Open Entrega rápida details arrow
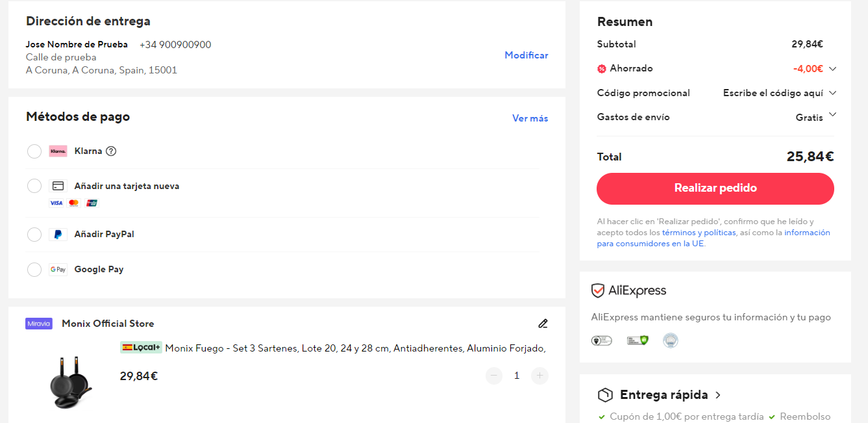Screen dimensions: 868x423 (x=718, y=395)
